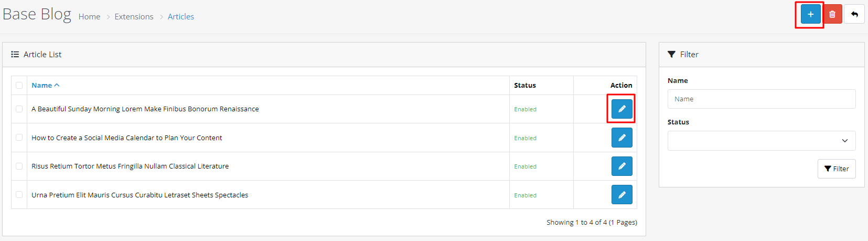Click the red delete trash button
Screen dimensions: 868x241
[x=832, y=14]
